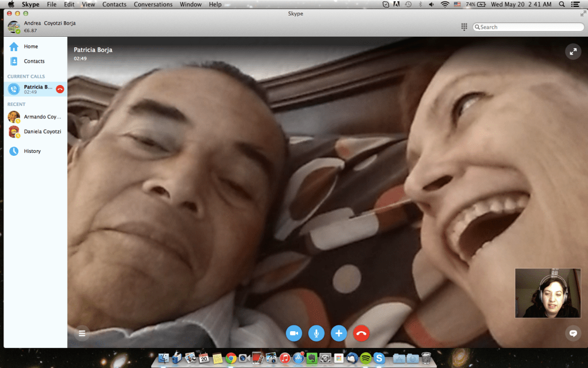
Task: Mute the microphone in the call
Action: (x=316, y=333)
